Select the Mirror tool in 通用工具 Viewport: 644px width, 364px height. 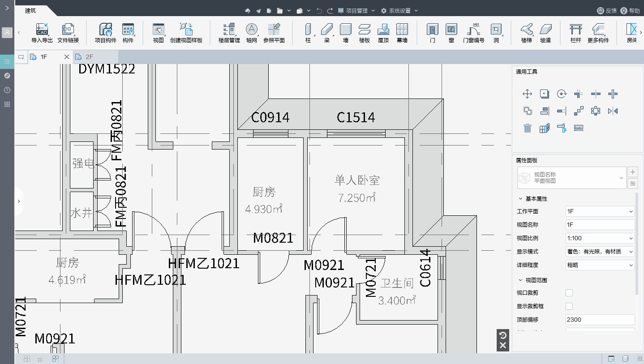[613, 111]
